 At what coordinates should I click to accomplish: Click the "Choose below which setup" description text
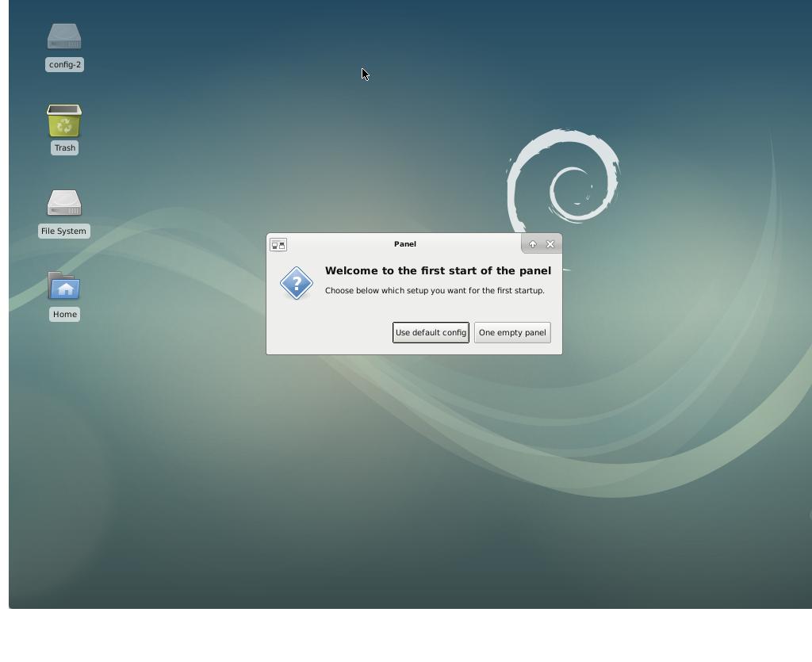click(435, 290)
